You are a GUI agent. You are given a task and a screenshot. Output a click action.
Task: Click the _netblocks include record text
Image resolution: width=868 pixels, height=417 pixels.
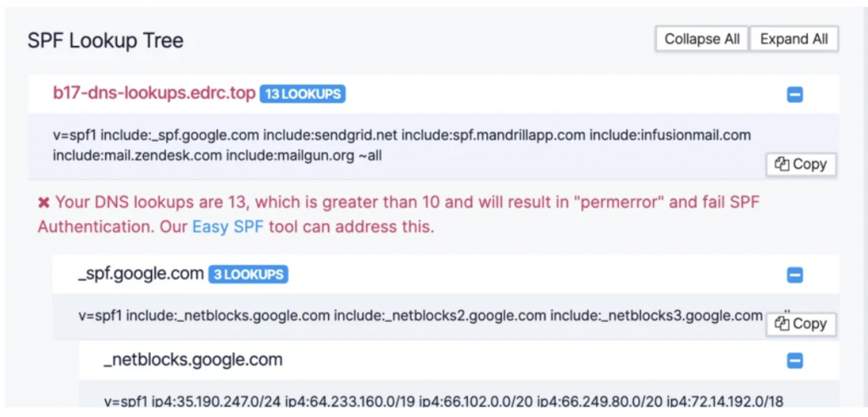point(420,315)
